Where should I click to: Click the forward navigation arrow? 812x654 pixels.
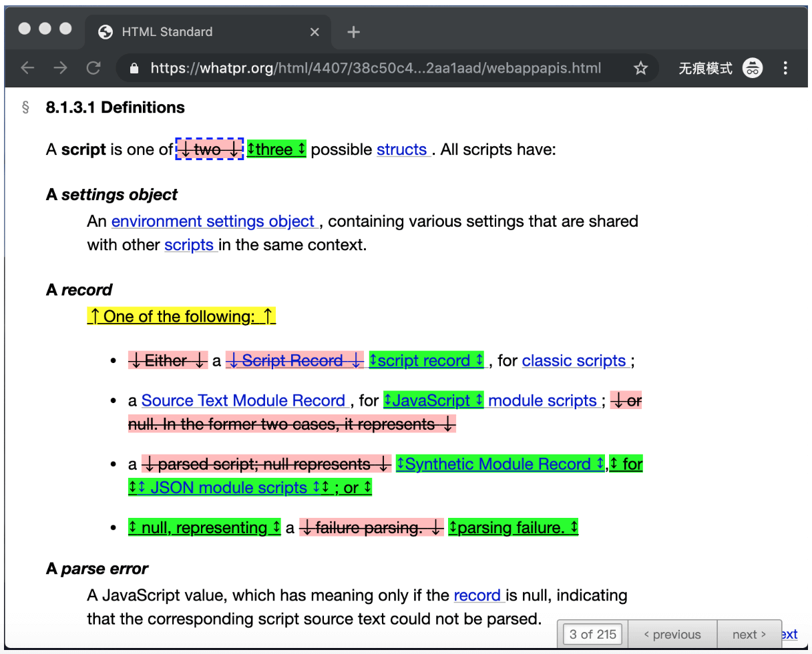pos(61,67)
